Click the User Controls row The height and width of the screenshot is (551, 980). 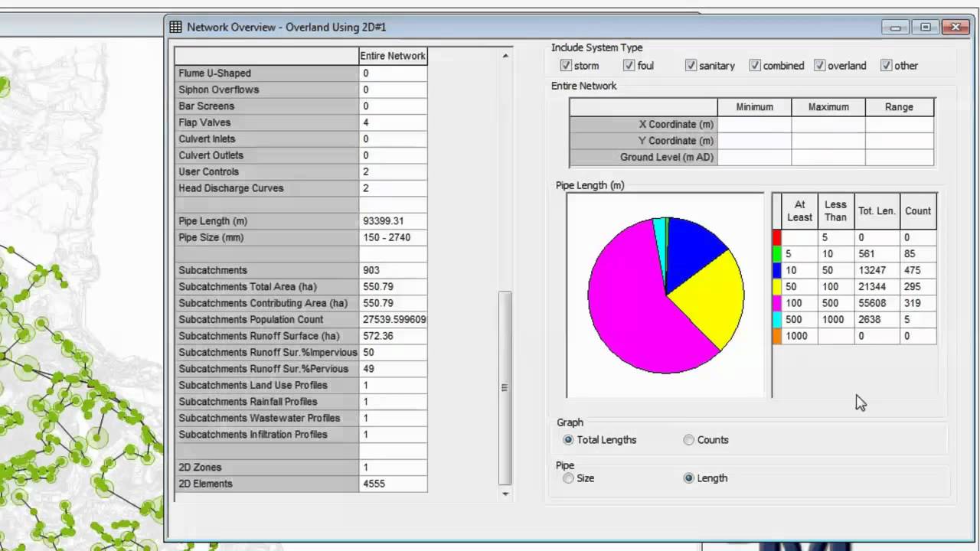(x=300, y=172)
